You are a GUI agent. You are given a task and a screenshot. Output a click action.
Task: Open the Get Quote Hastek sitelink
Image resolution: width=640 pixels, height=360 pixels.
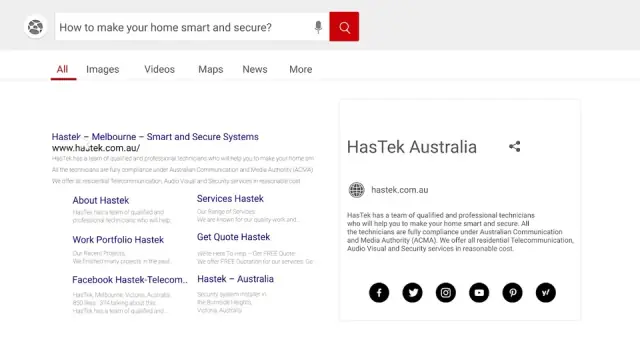[x=233, y=237]
